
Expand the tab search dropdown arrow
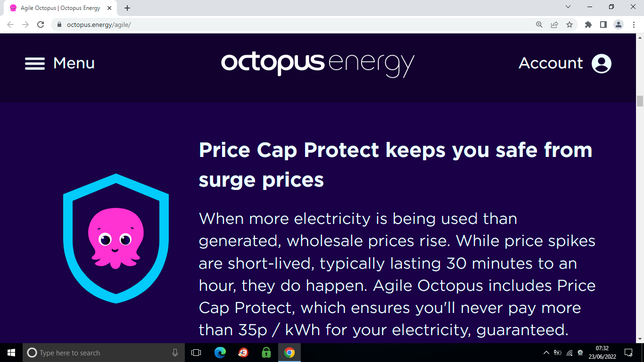pyautogui.click(x=568, y=7)
